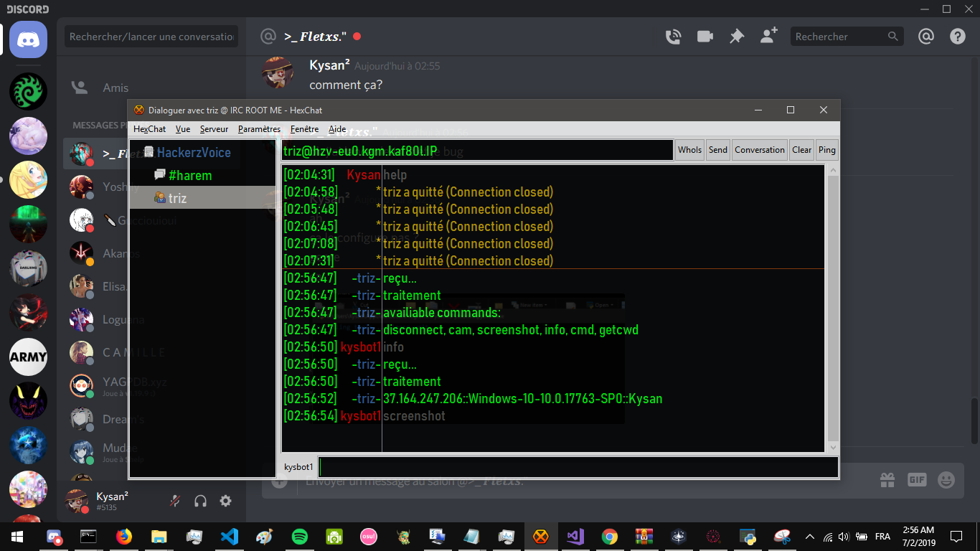Viewport: 980px width, 551px height.
Task: Click the Ping button in HexChat
Action: (x=827, y=150)
